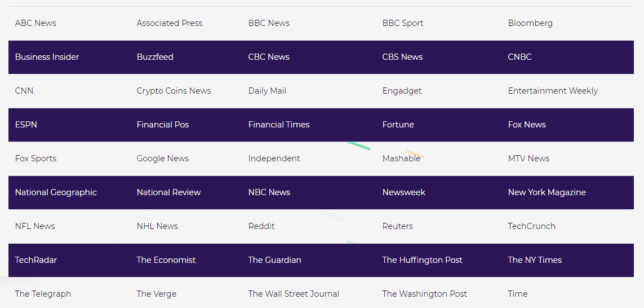Choose Fortune from the list
This screenshot has height=308, width=644.
(398, 124)
